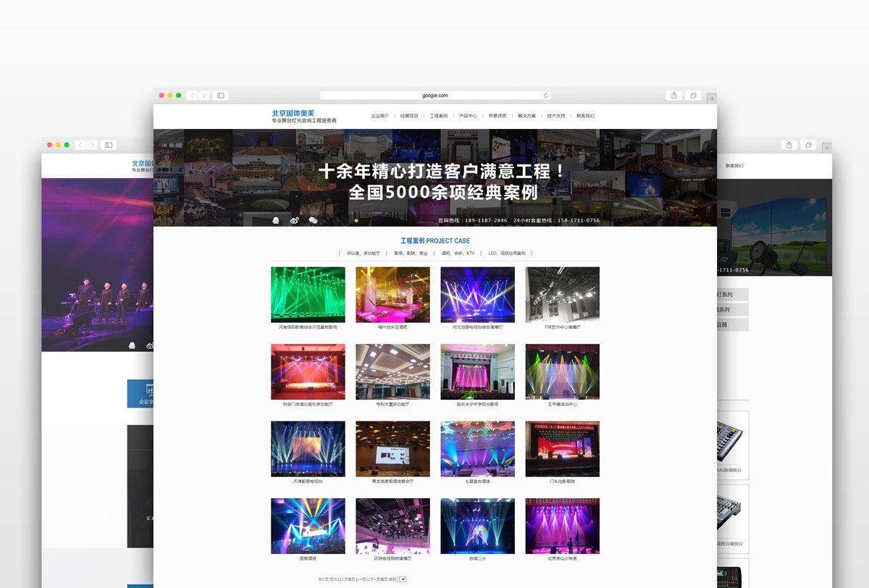
Task: Add a new tab in the right background browser
Action: (826, 148)
